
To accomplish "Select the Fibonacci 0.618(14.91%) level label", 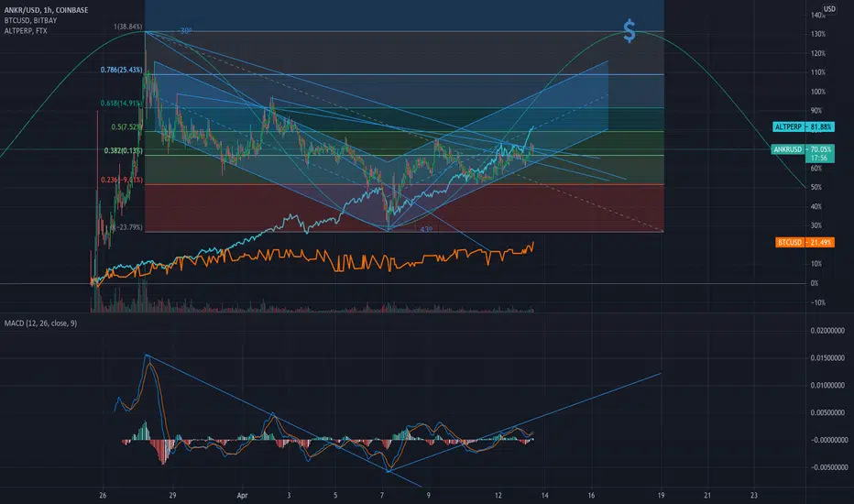I will coord(122,103).
